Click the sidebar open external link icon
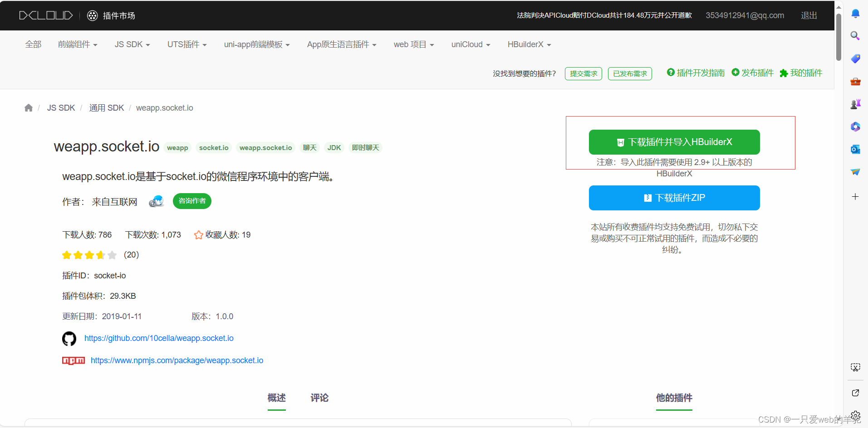The width and height of the screenshot is (868, 428). pyautogui.click(x=855, y=393)
